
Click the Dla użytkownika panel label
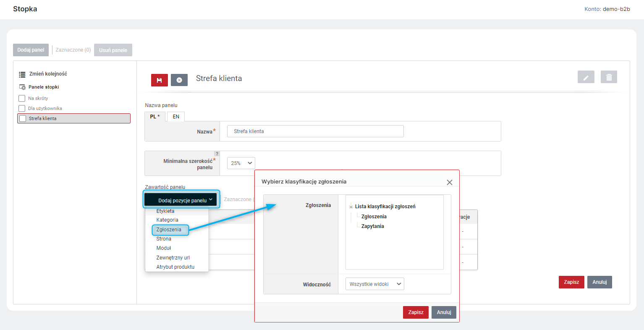pyautogui.click(x=45, y=108)
